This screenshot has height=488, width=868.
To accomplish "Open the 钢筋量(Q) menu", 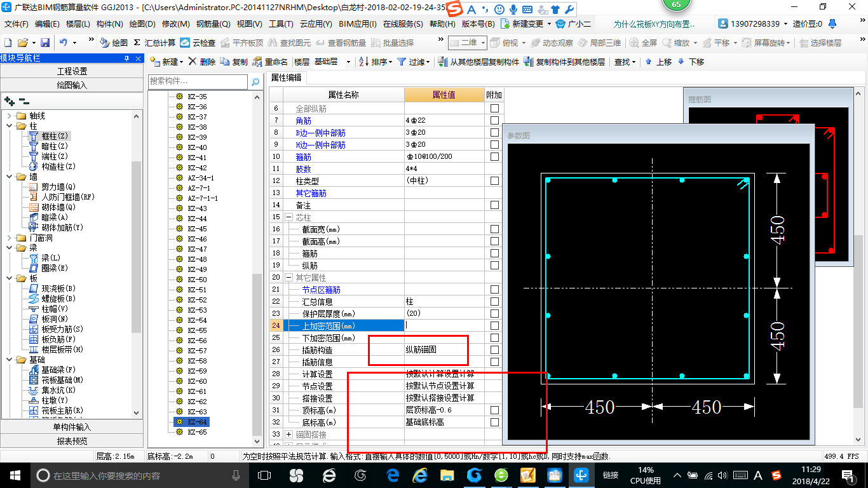I will pyautogui.click(x=213, y=24).
